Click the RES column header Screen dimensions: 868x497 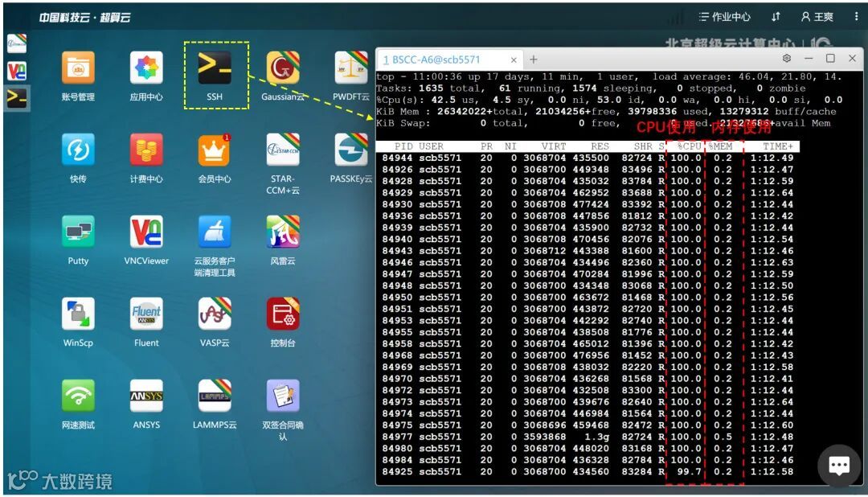600,146
